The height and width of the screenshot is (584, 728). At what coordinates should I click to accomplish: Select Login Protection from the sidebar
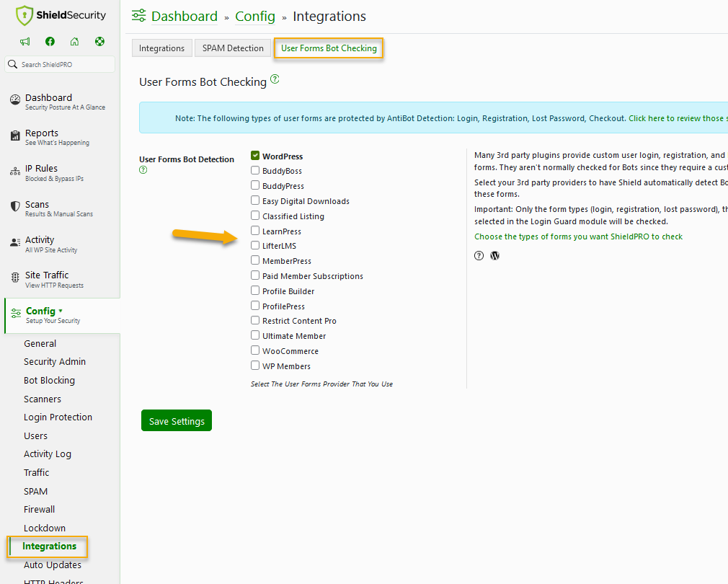tap(58, 417)
